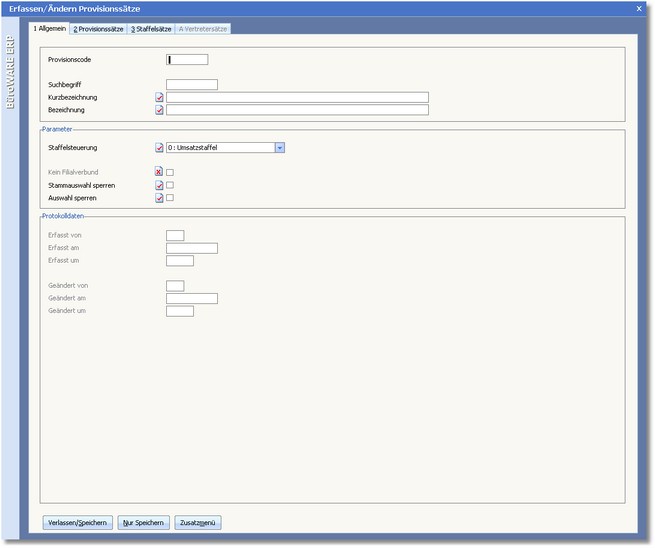Click the check icon beside Kurzbezeichnung
The width and height of the screenshot is (655, 548).
pos(159,98)
